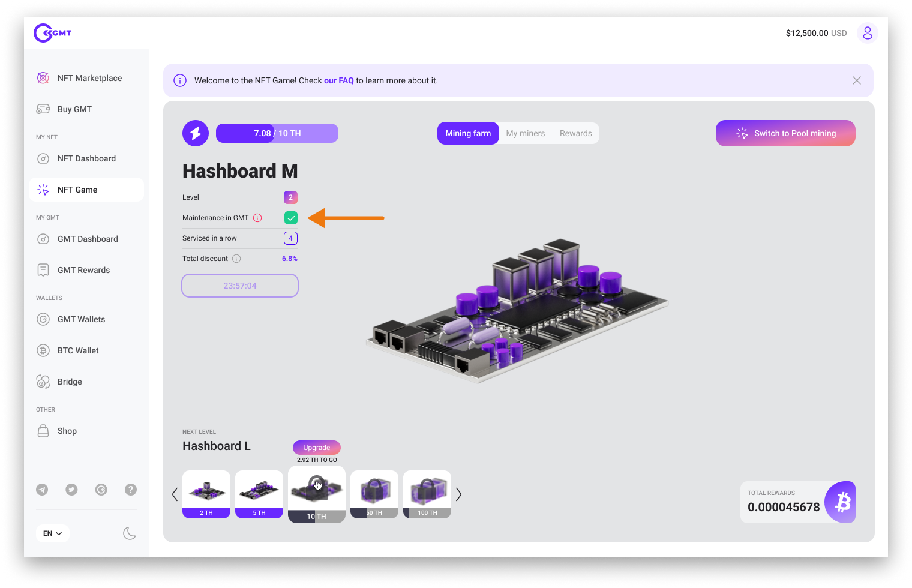Open the our FAQ link

point(339,80)
